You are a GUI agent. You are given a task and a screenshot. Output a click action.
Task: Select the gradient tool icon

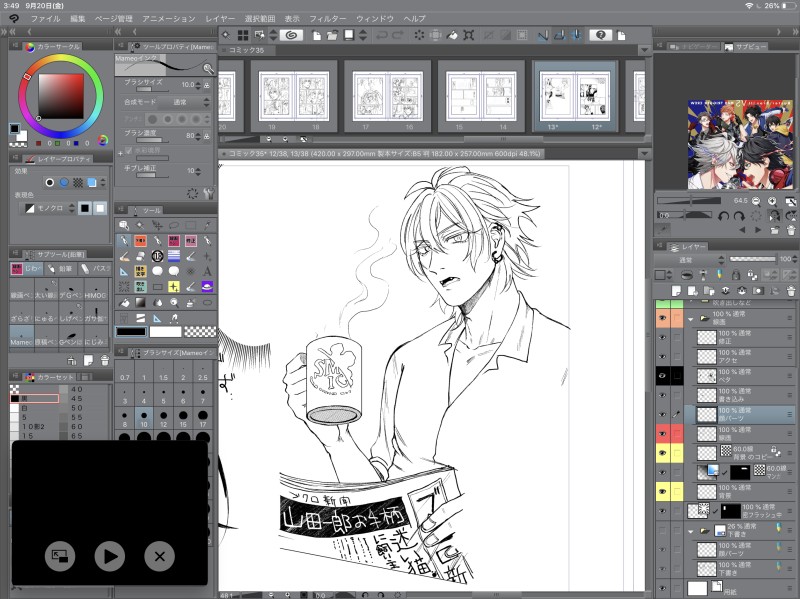click(x=140, y=303)
